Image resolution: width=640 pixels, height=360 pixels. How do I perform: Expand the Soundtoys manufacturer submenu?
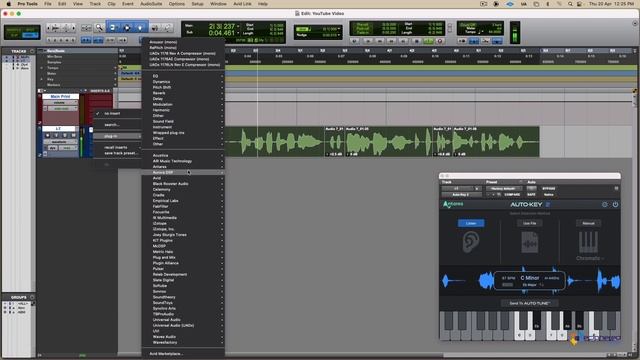(x=183, y=303)
